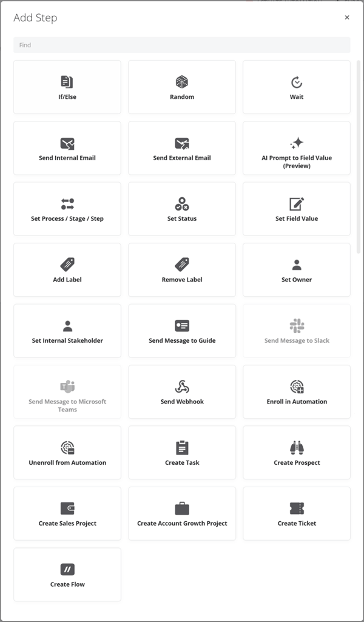Select the Remove Label step

pos(182,270)
